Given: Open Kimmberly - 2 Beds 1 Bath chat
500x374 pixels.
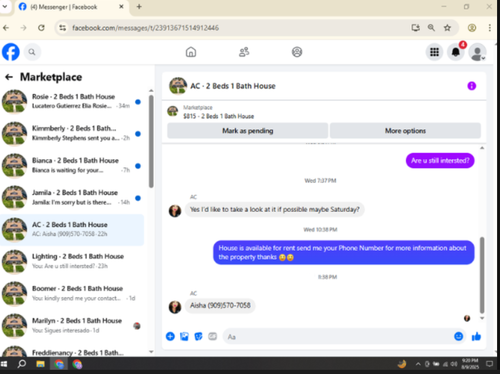Looking at the screenshot, I should (72, 133).
